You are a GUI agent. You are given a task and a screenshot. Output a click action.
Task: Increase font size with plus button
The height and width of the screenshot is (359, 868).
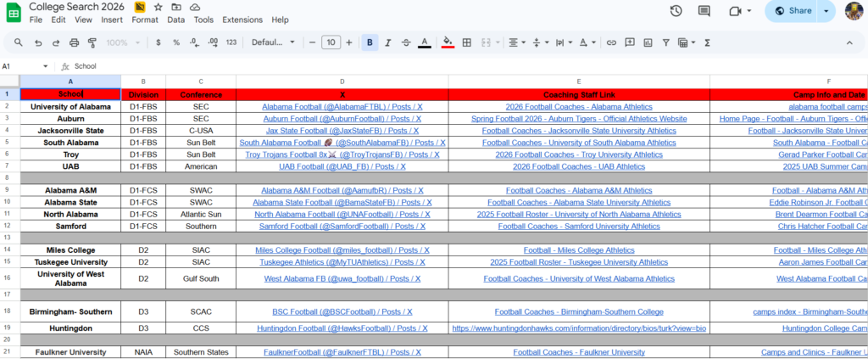point(348,42)
